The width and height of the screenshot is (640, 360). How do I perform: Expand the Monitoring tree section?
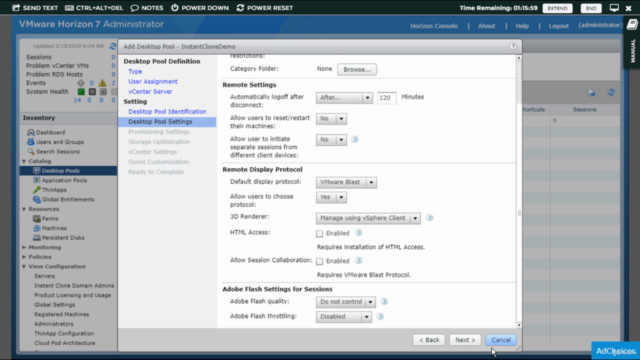tap(24, 247)
